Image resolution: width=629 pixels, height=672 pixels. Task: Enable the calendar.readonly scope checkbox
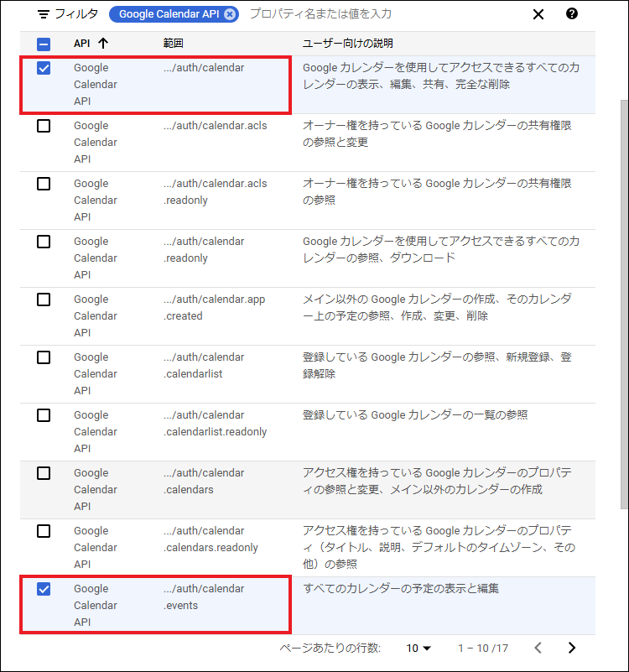click(44, 242)
